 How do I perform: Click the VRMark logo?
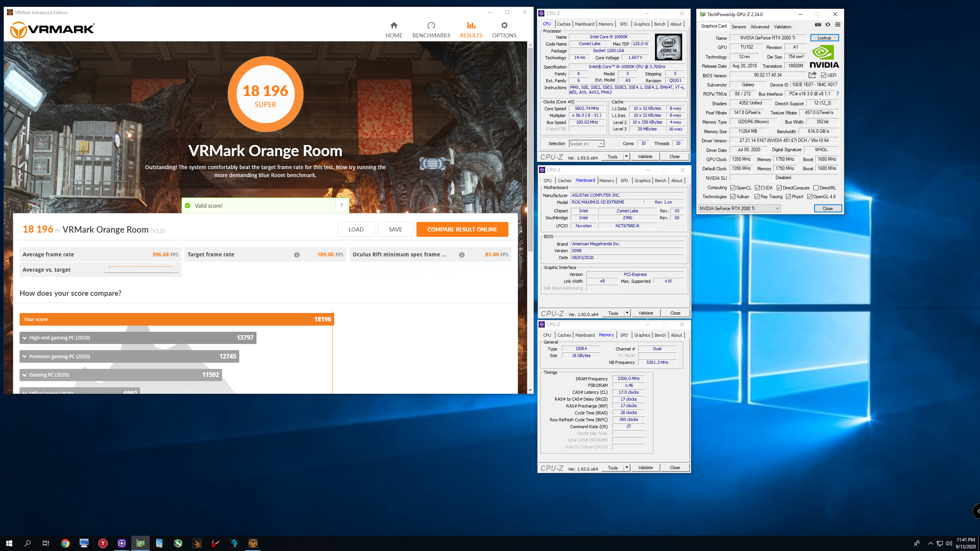tap(52, 29)
